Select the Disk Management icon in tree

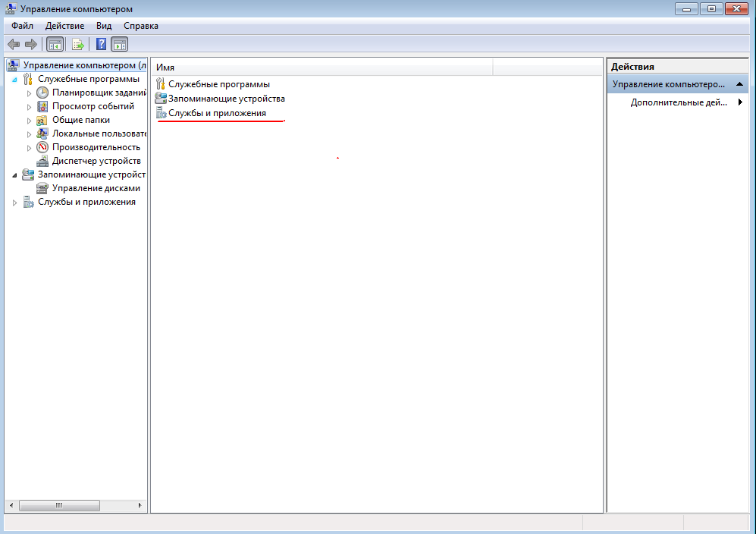click(43, 188)
